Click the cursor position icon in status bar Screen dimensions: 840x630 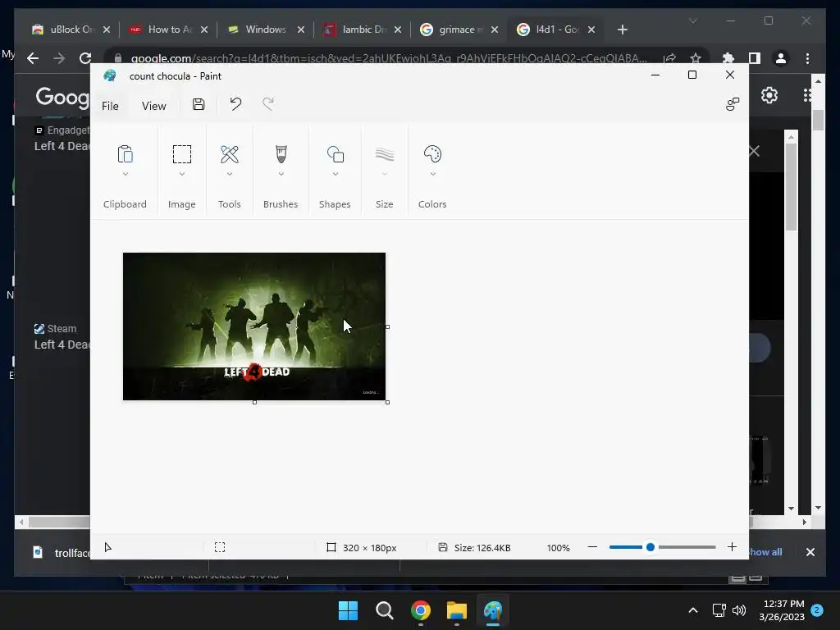click(x=107, y=547)
